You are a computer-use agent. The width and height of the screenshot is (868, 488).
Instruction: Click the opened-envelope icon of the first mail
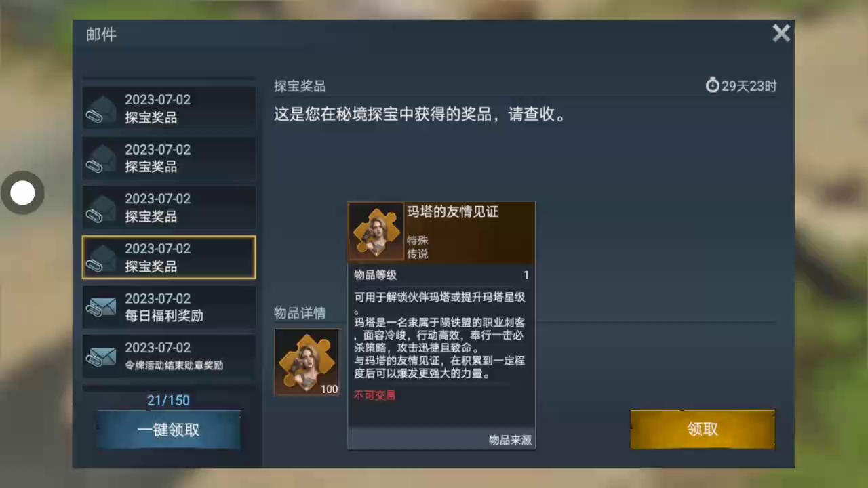(x=102, y=109)
